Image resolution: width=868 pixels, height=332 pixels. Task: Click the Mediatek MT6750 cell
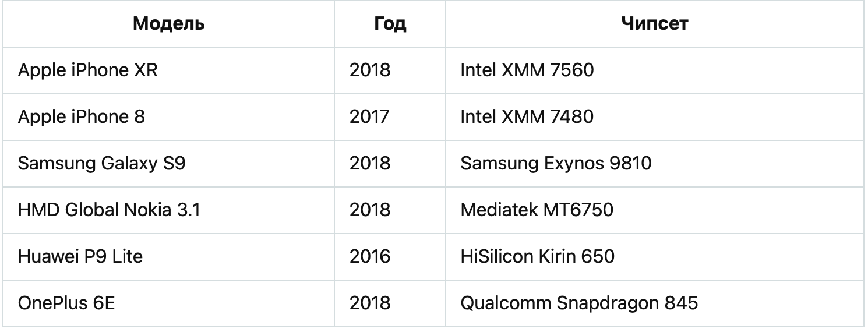(x=655, y=210)
